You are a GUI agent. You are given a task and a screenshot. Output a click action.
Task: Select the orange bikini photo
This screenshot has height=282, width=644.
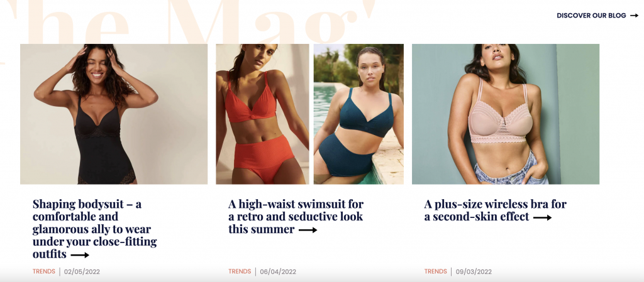(x=262, y=114)
